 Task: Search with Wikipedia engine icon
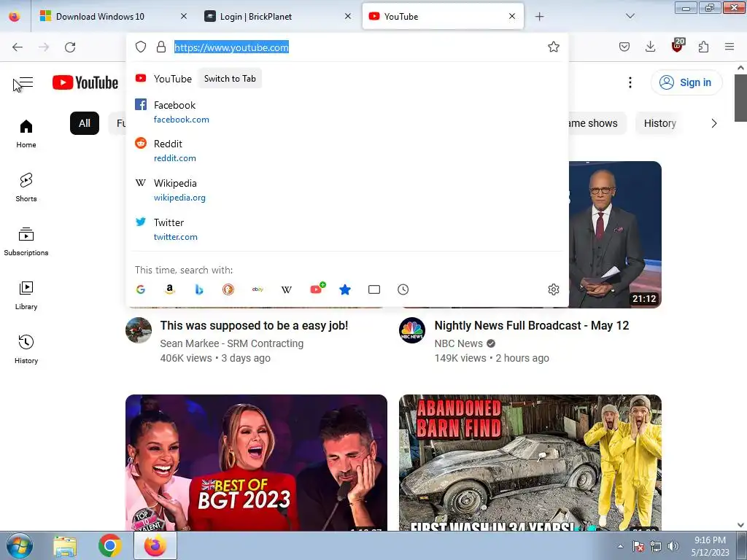click(x=286, y=289)
